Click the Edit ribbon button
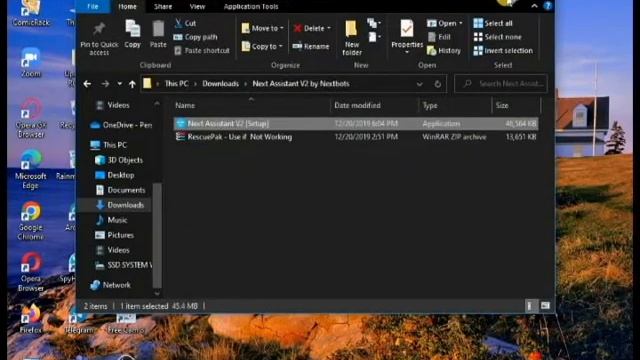The height and width of the screenshot is (360, 640). pos(439,37)
